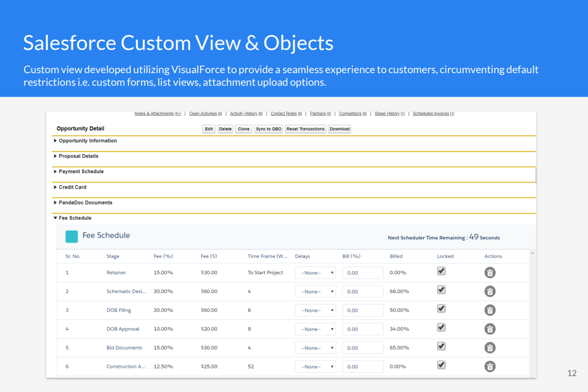
Task: Click the Edit button
Action: click(209, 129)
